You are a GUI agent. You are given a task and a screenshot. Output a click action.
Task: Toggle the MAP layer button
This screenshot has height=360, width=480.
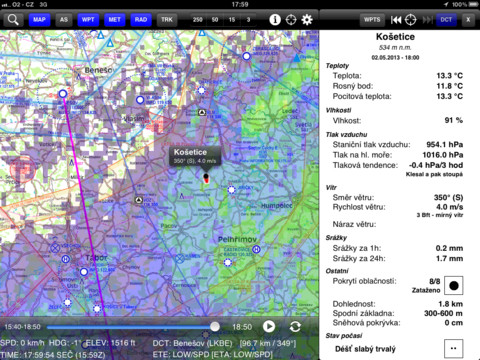[x=39, y=20]
